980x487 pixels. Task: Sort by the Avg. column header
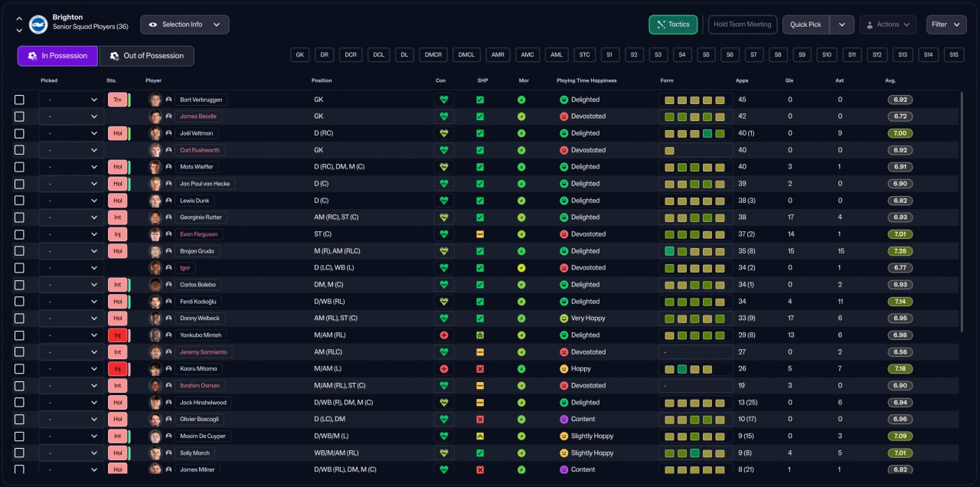(x=890, y=80)
